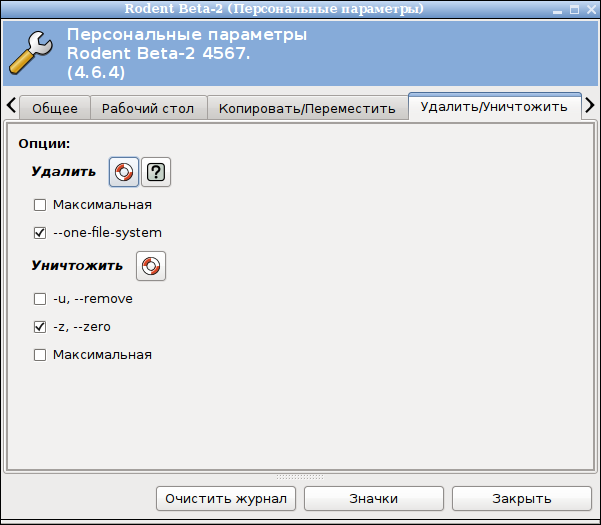Enable the -u, --remove option
Viewport: 601px width, 525px height.
pyautogui.click(x=40, y=299)
